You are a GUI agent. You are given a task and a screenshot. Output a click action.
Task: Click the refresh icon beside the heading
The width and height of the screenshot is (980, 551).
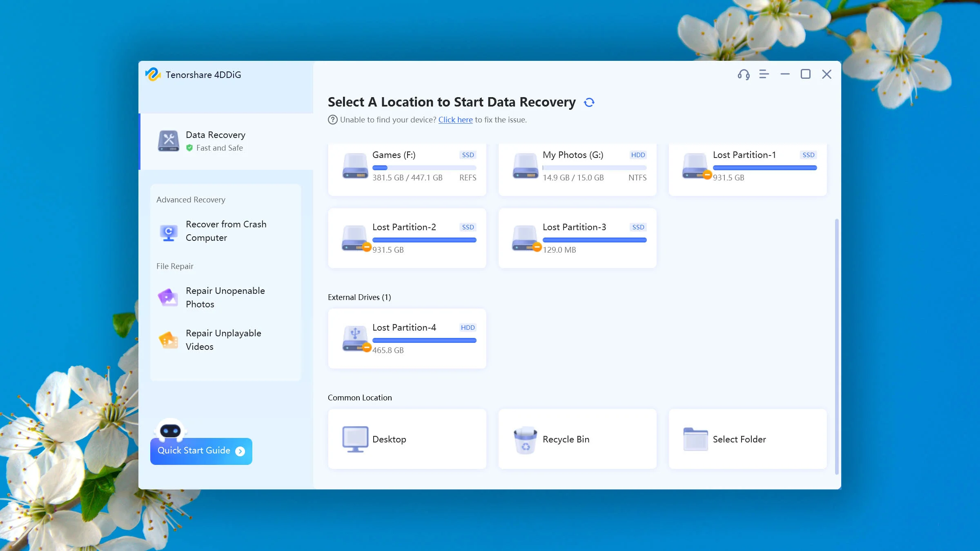pos(589,102)
